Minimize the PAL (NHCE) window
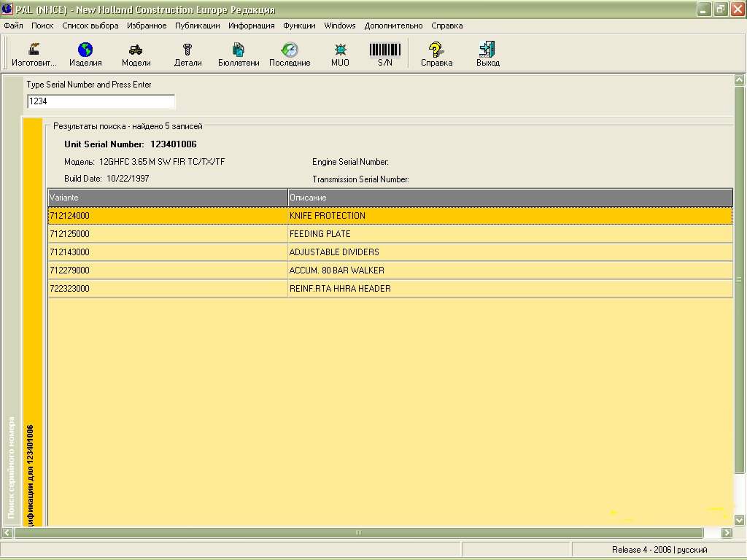 coord(704,9)
